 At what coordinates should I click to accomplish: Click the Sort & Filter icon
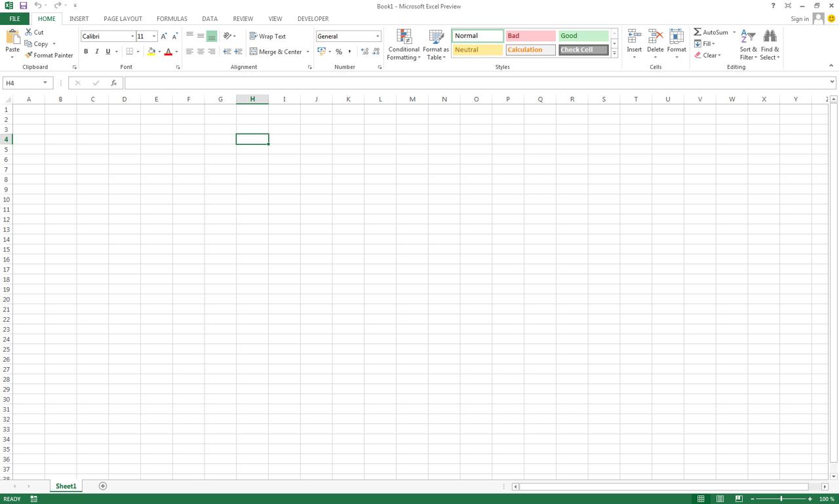(x=748, y=37)
